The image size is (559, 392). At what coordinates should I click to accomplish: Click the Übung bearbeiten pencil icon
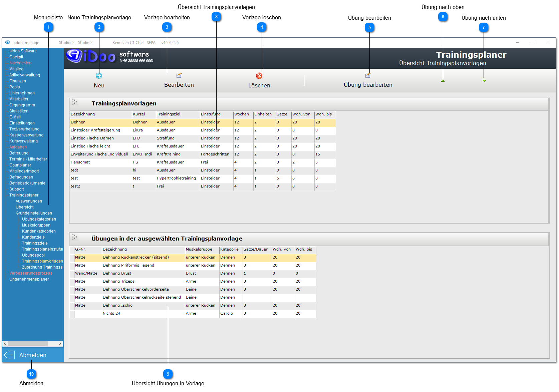click(x=368, y=75)
